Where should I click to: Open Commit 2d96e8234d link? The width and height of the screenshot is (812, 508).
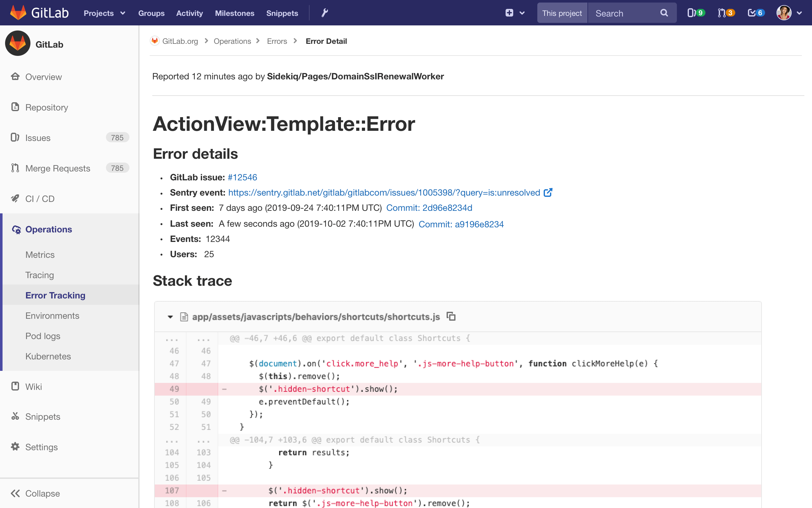pyautogui.click(x=429, y=208)
